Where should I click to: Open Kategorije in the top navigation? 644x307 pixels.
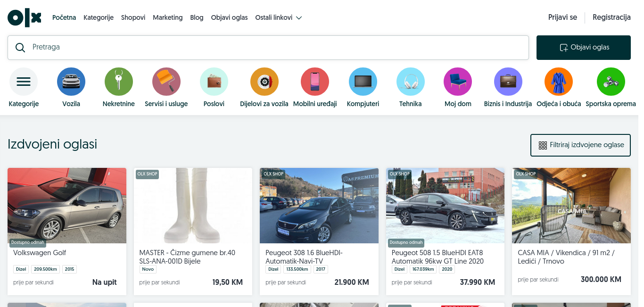tap(99, 17)
